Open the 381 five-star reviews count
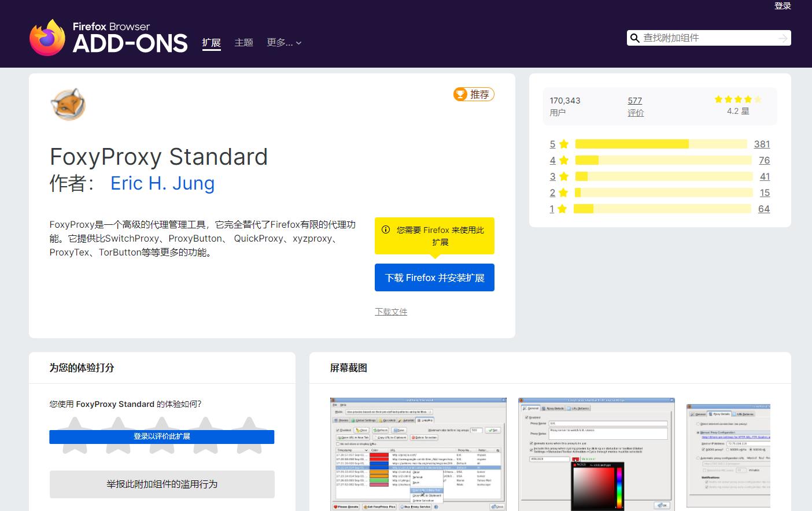The height and width of the screenshot is (511, 812). click(x=762, y=144)
